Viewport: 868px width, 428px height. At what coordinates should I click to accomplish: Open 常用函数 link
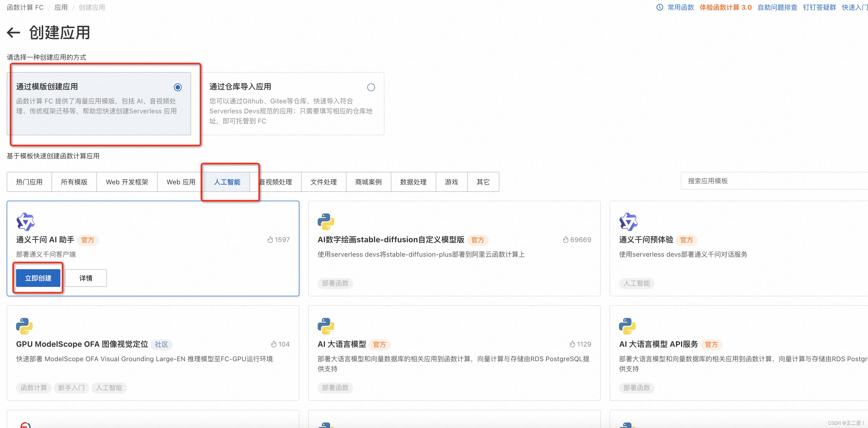pos(680,7)
